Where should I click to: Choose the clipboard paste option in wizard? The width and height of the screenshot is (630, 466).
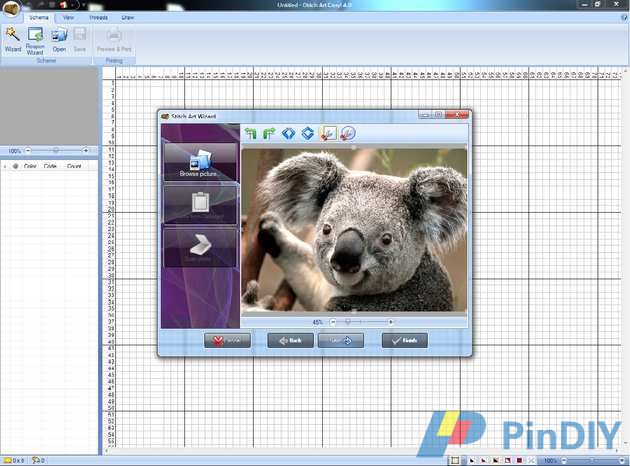200,204
